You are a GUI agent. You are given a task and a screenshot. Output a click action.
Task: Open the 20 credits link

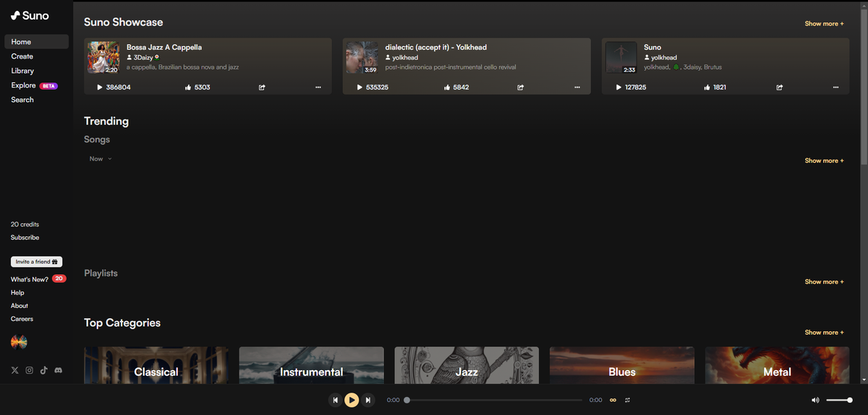pyautogui.click(x=25, y=224)
